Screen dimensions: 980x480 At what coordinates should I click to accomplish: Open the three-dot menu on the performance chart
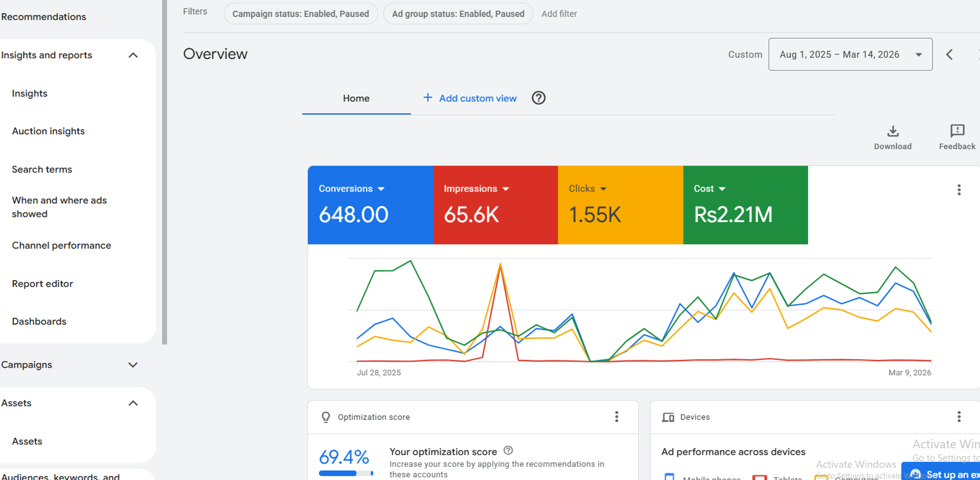tap(959, 189)
